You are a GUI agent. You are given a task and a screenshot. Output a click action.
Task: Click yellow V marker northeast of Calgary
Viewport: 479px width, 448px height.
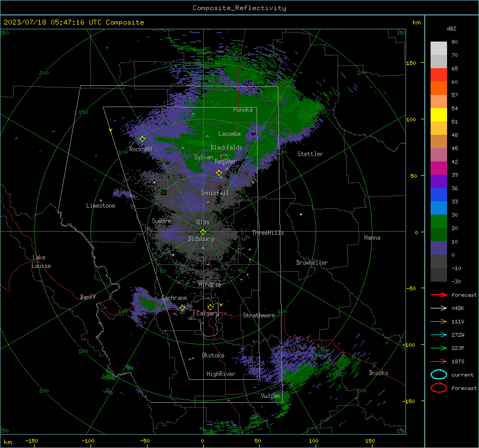[221, 305]
